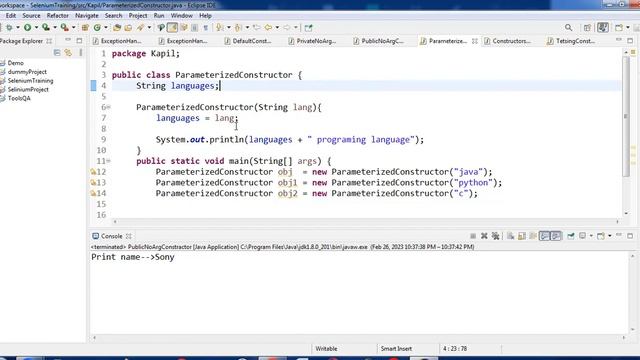Open the New Java Class dropdown arrow
The height and width of the screenshot is (360, 640).
pyautogui.click(x=106, y=27)
